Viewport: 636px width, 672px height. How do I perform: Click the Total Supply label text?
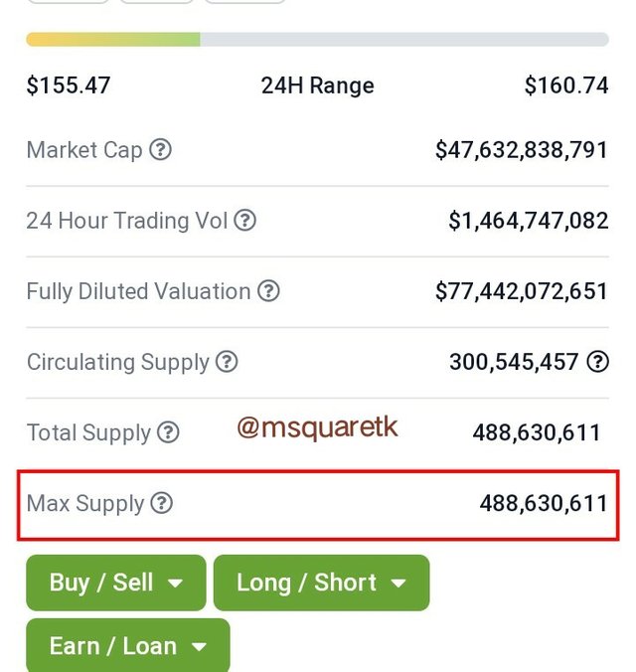point(88,432)
